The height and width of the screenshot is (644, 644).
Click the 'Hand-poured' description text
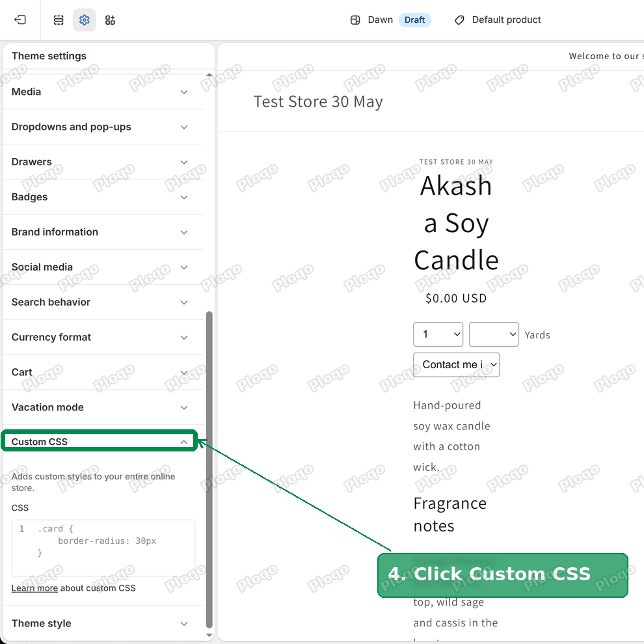pyautogui.click(x=451, y=436)
